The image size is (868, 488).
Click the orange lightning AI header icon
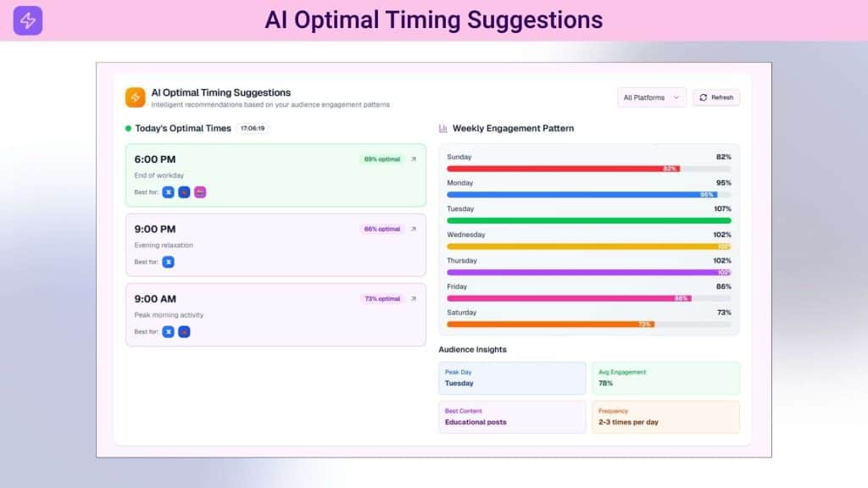135,97
